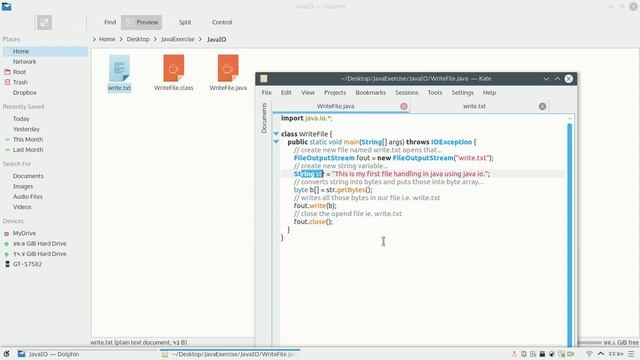Open the panel settings hamburger icon

point(631,354)
